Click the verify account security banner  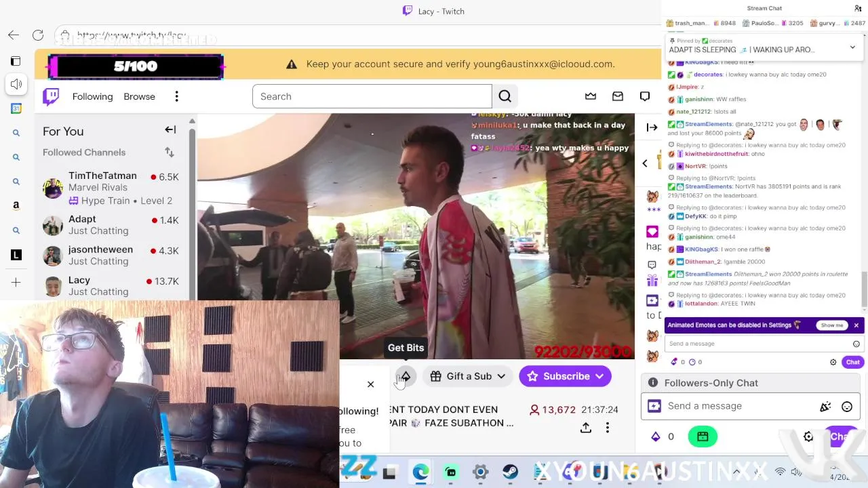click(460, 64)
